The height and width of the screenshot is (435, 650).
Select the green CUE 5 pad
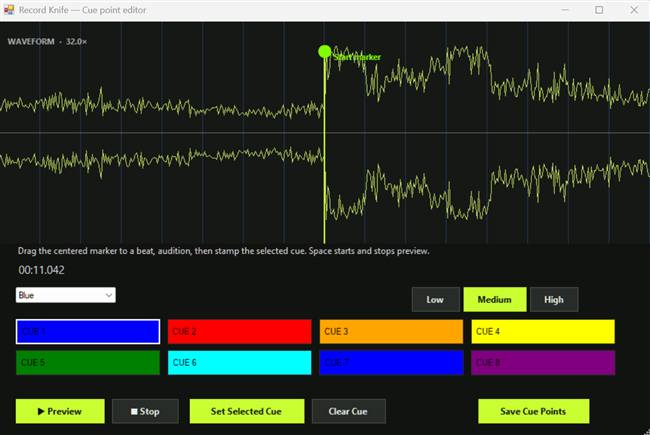[88, 362]
